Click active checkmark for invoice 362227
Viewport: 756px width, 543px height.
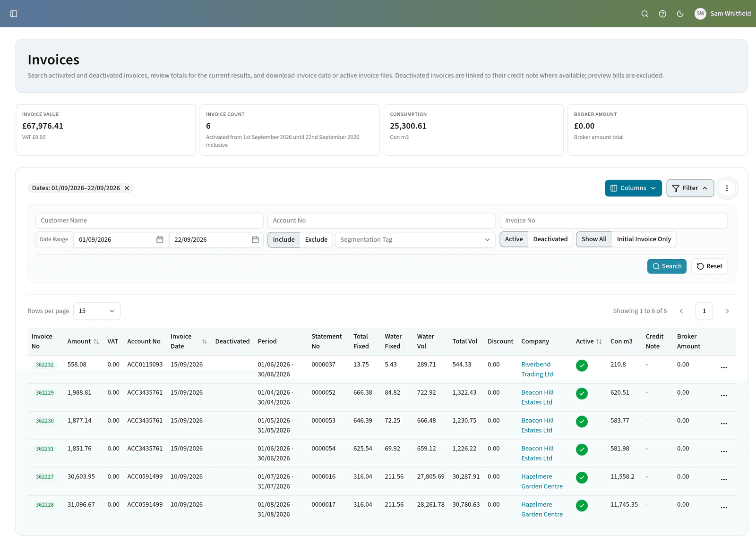click(x=582, y=477)
